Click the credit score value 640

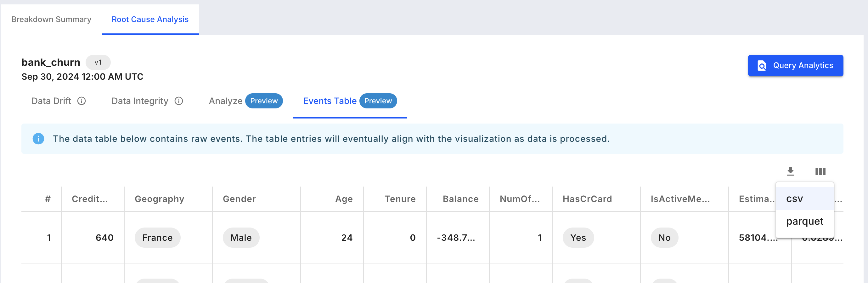click(x=104, y=238)
